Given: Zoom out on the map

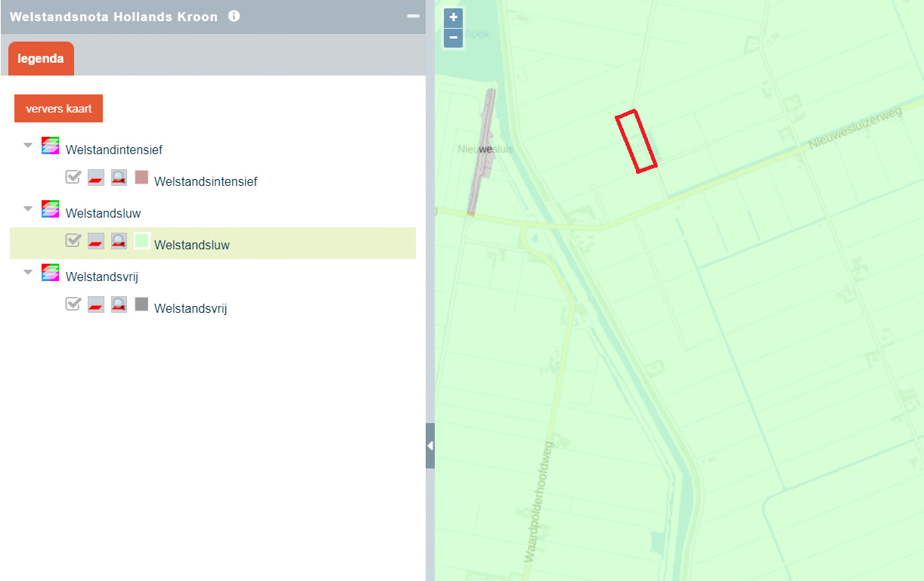Looking at the screenshot, I should (x=453, y=37).
